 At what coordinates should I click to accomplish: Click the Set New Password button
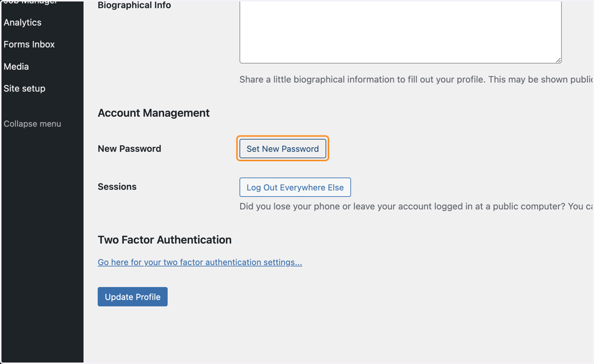[283, 148]
